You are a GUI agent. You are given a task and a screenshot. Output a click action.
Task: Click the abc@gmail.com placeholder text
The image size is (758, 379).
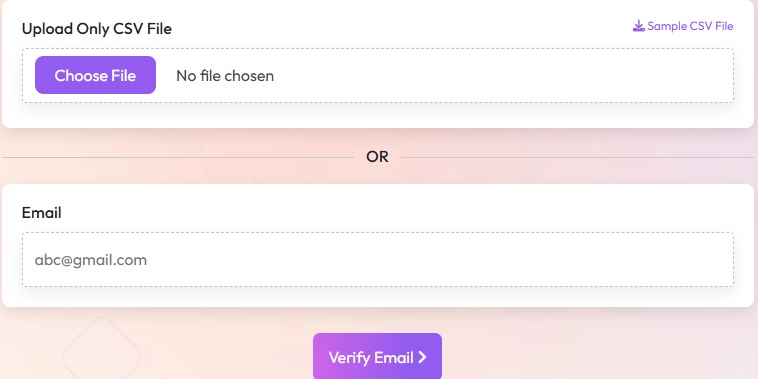coord(90,260)
